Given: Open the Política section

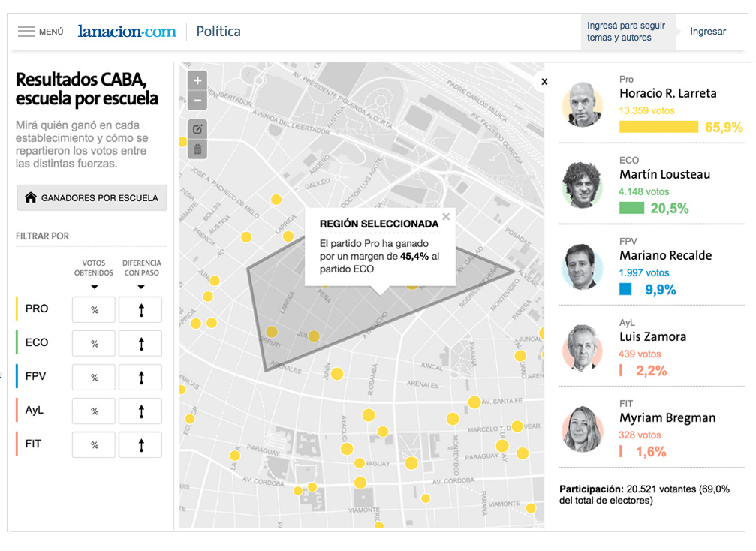Looking at the screenshot, I should click(x=218, y=32).
